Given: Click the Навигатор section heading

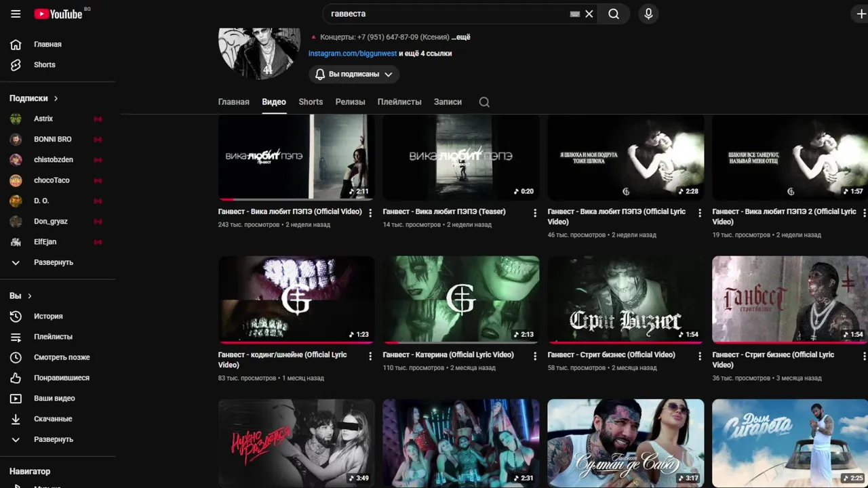Looking at the screenshot, I should tap(30, 471).
